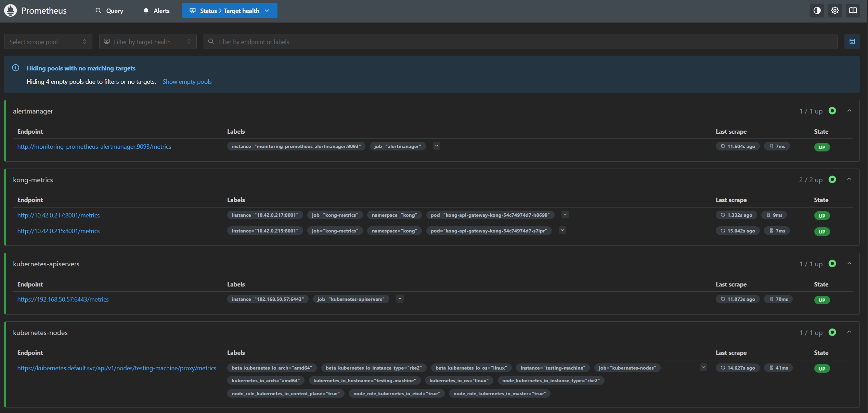Expand labels for 10.42.0.217:8001 target
Viewport: 868px width, 413px height.
click(565, 215)
